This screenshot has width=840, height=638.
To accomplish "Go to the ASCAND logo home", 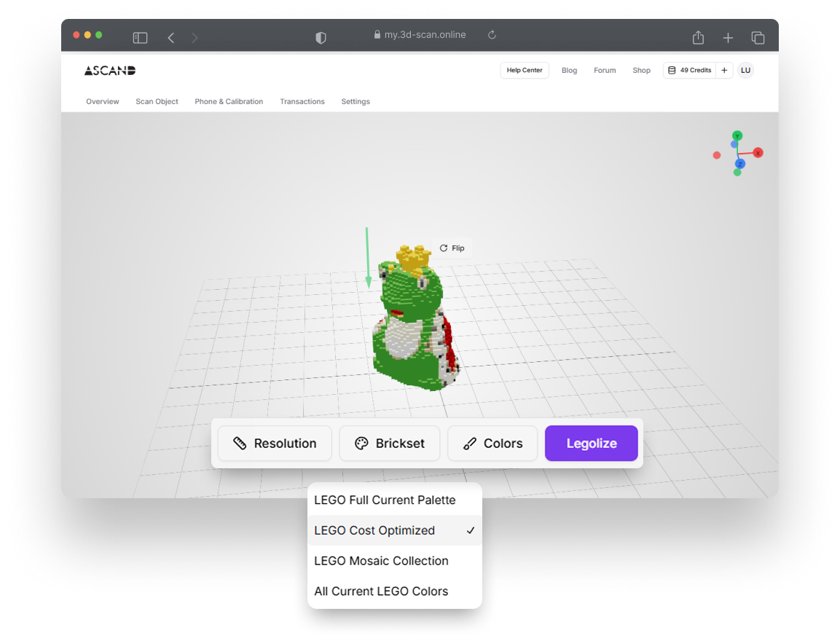I will pos(110,70).
